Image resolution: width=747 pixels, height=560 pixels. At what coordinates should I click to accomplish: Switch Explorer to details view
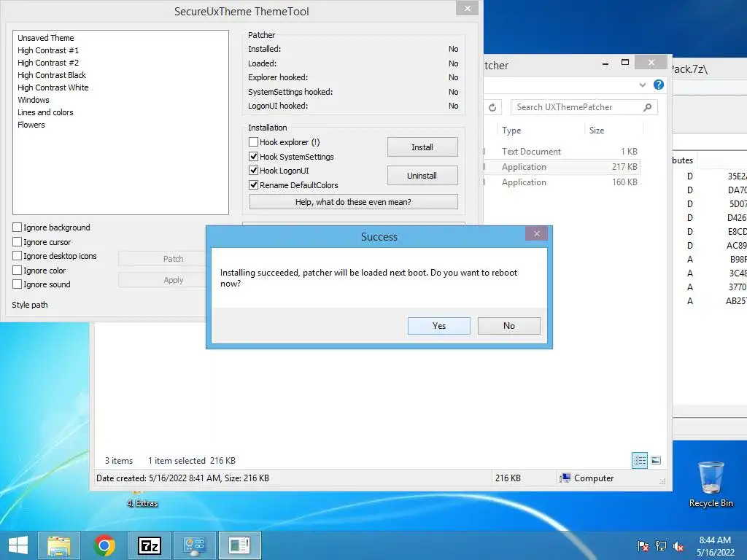[x=639, y=460]
